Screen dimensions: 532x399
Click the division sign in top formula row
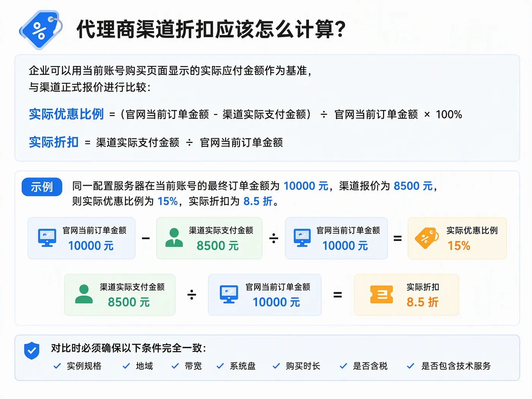pos(274,238)
